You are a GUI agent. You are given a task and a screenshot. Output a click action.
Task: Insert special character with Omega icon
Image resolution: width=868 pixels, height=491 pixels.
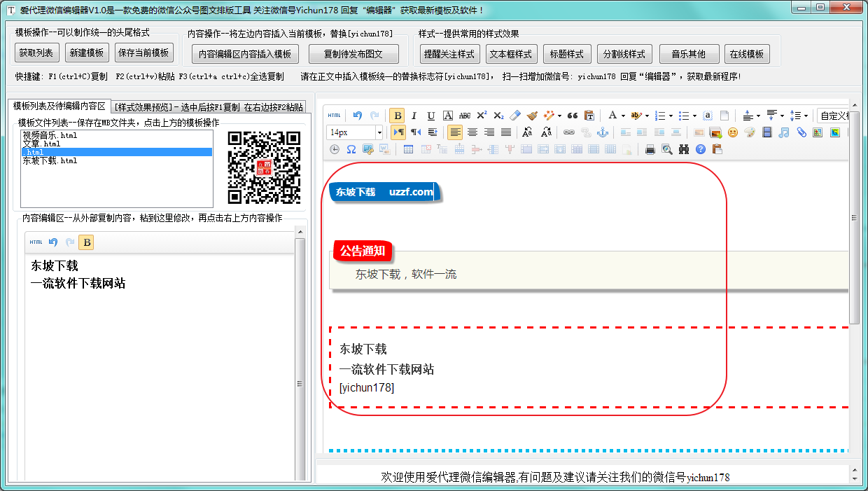click(x=351, y=149)
